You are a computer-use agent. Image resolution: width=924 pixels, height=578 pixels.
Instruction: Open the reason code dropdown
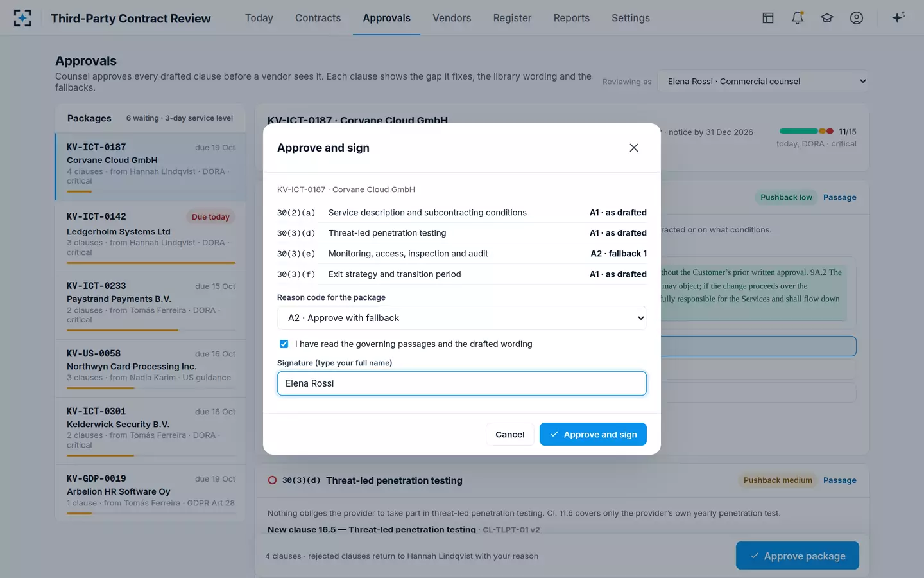tap(462, 318)
